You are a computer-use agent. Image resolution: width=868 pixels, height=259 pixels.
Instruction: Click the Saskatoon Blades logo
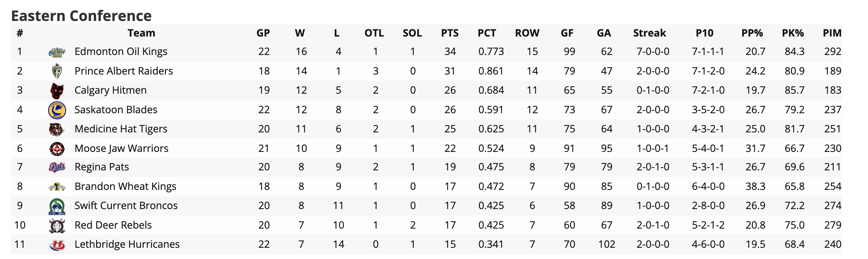click(x=57, y=110)
